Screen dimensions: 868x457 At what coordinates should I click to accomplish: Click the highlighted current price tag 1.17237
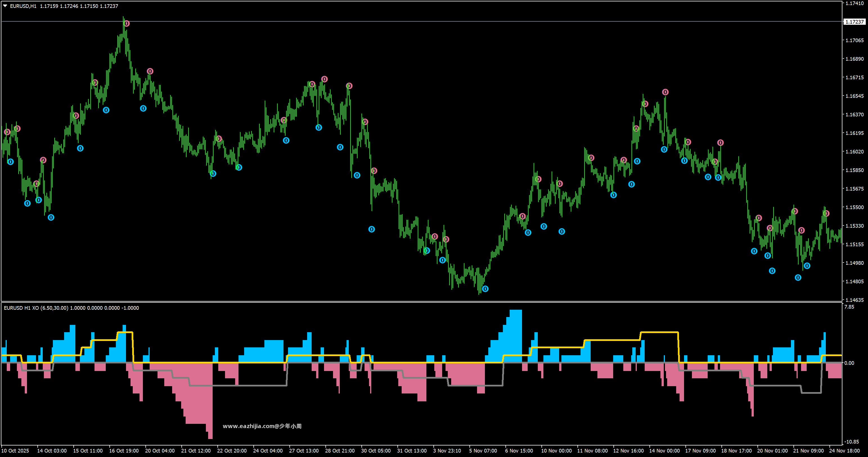[854, 22]
